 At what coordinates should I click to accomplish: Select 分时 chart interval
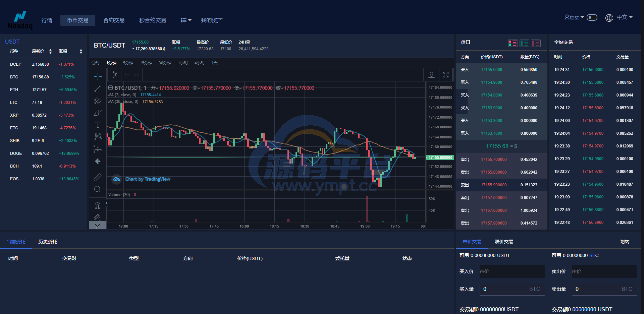point(96,63)
